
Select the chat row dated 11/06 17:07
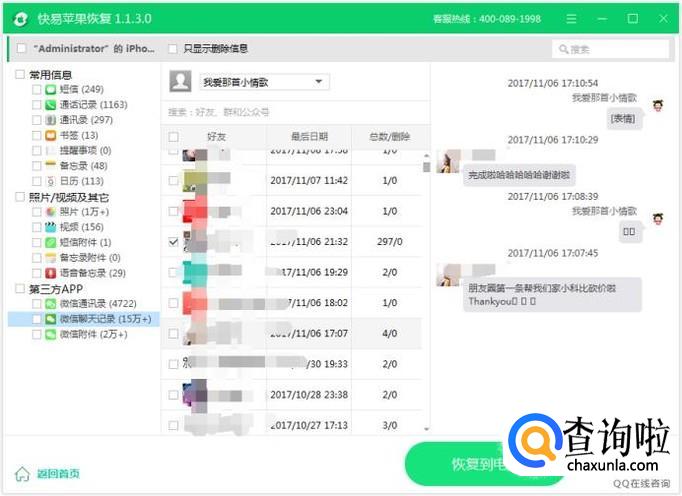[x=292, y=333]
